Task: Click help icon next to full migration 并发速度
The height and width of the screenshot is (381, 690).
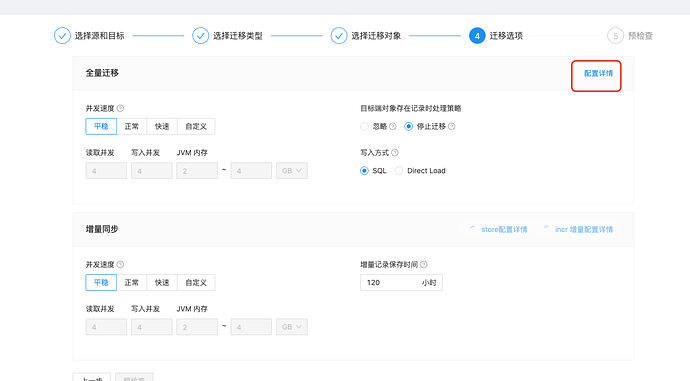Action: [120, 108]
